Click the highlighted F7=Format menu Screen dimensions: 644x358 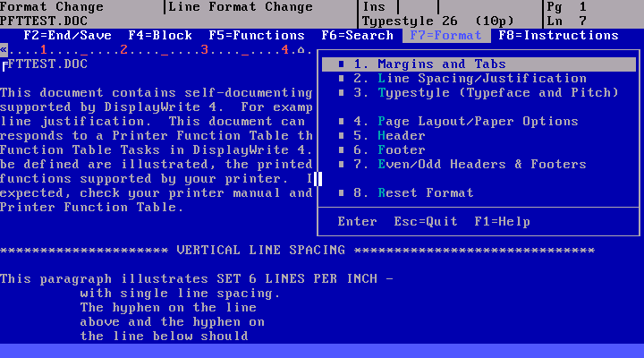click(x=445, y=36)
